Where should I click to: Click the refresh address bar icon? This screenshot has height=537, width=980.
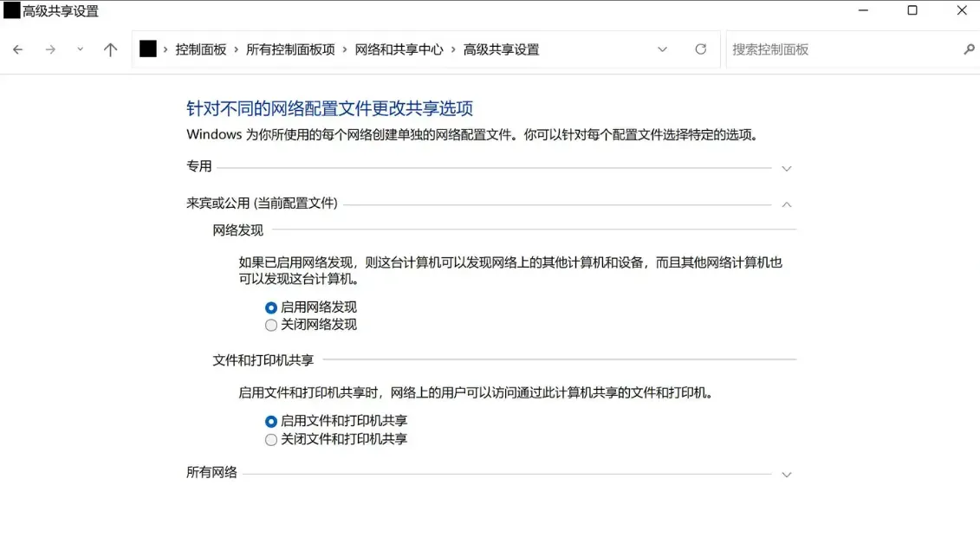700,49
